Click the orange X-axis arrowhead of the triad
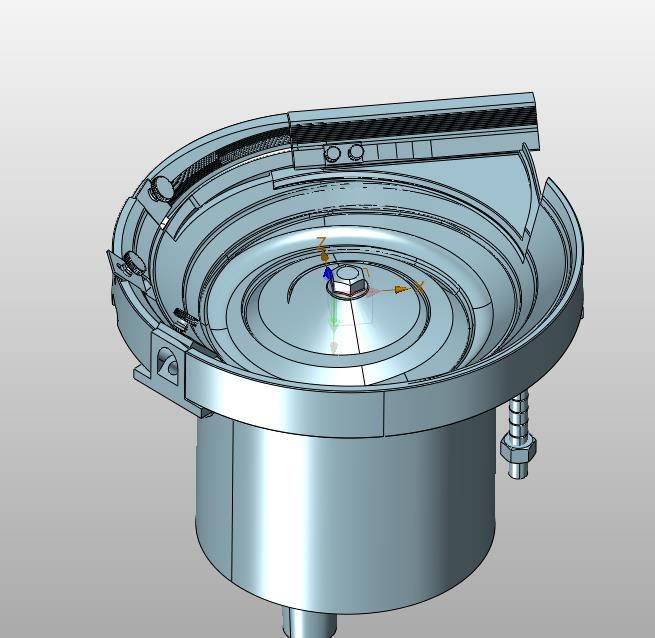Viewport: 655px width, 638px height. (400, 289)
